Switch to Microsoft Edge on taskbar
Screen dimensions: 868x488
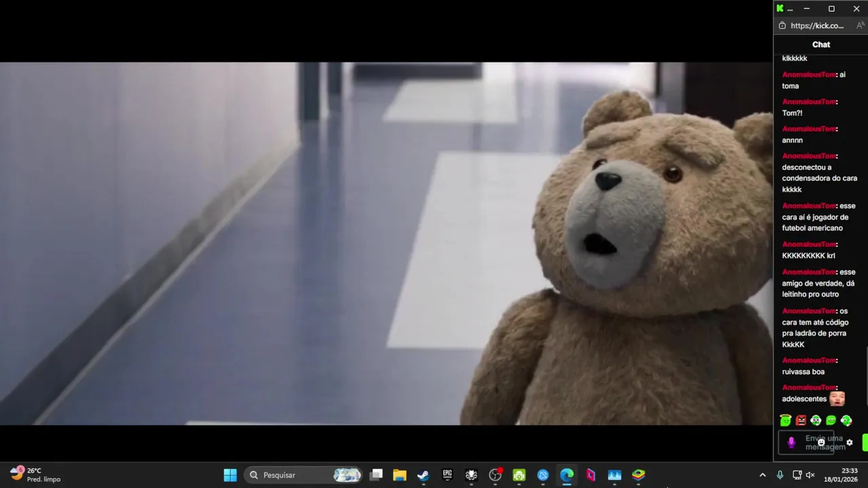pos(567,475)
